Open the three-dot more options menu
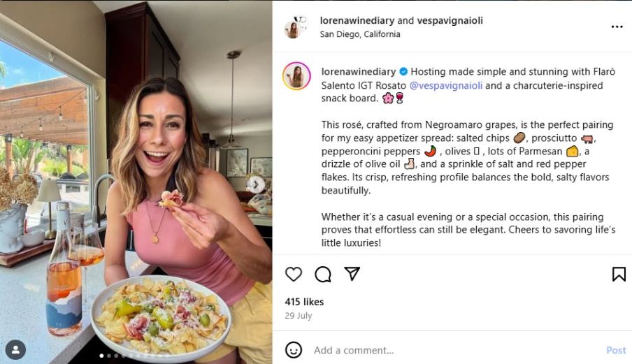Screen dimensions: 632x364 pos(617,27)
